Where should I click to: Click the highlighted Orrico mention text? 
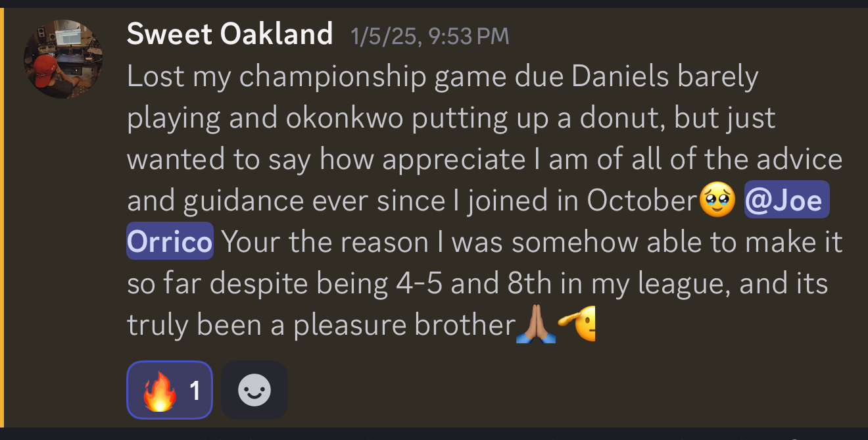pos(170,242)
